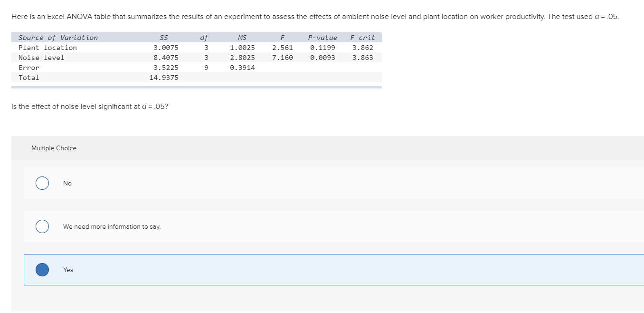This screenshot has height=313, width=644.
Task: Click the F crit column header
Action: click(x=363, y=37)
